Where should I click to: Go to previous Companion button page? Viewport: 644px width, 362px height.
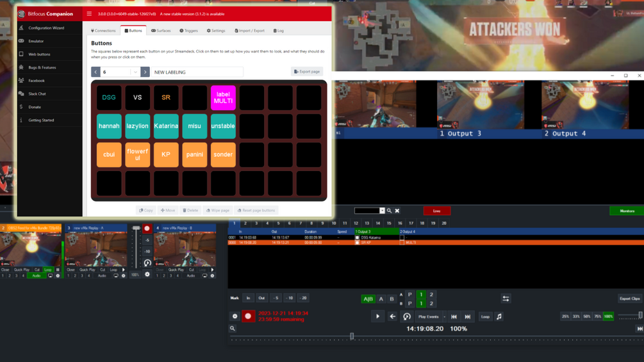[95, 72]
